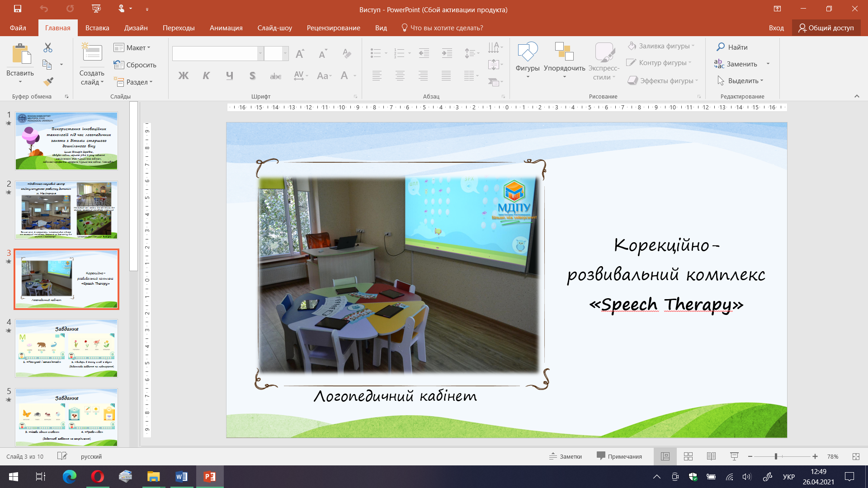Save the presentation with floppy icon
This screenshot has height=488, width=868.
[18, 9]
